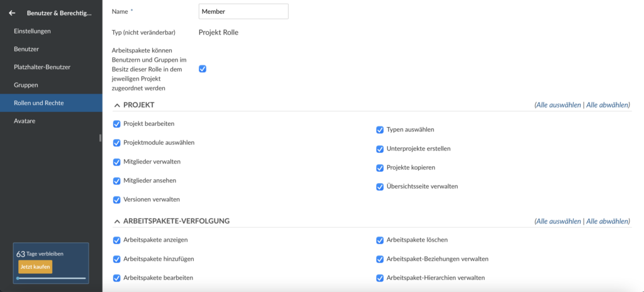Click the Jetzt kaufen button
Image resolution: width=644 pixels, height=292 pixels.
(35, 267)
